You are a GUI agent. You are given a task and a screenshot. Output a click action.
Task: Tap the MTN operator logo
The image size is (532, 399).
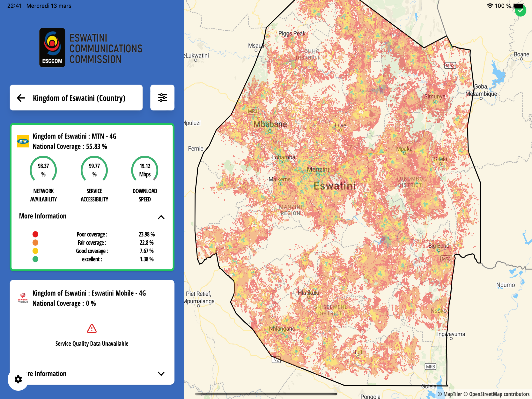(x=23, y=141)
